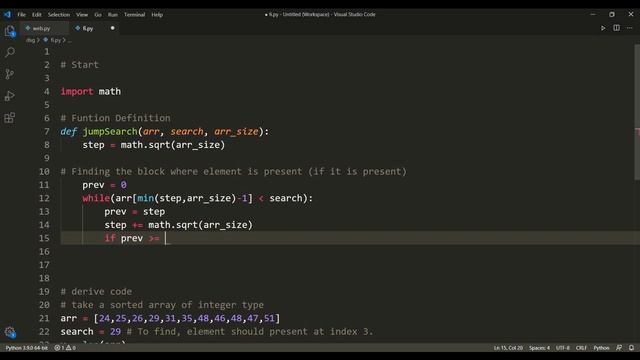
Task: Open the File menu
Action: click(22, 15)
